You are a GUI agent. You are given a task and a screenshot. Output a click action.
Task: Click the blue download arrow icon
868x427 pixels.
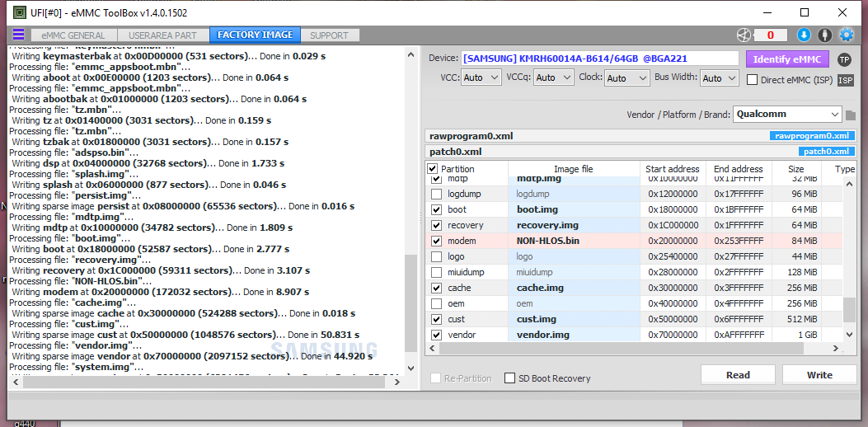(804, 35)
